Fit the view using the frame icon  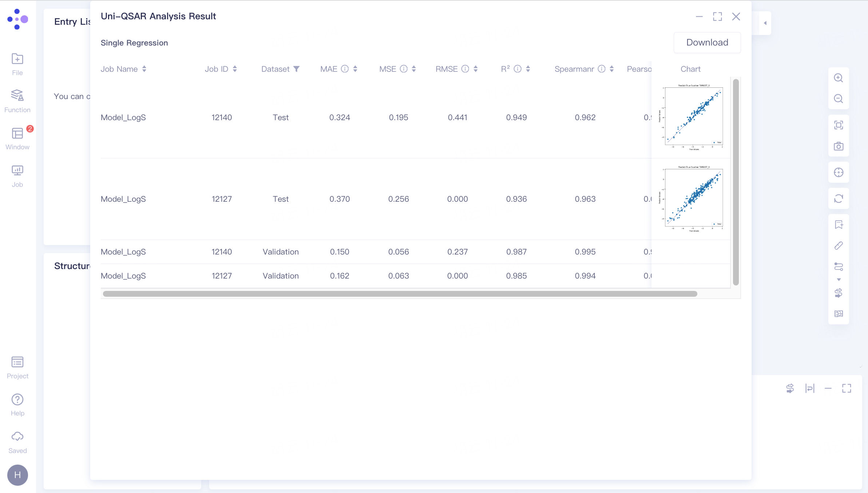click(x=839, y=125)
